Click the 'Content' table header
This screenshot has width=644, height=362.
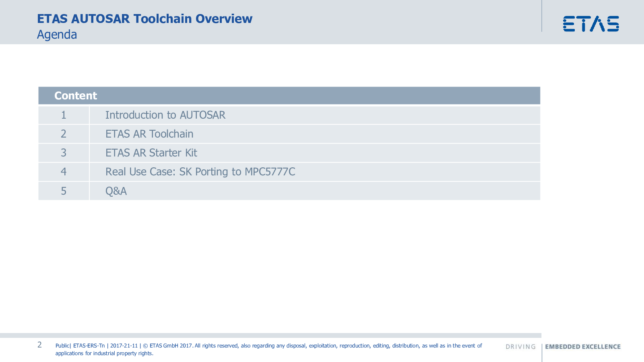click(x=289, y=96)
